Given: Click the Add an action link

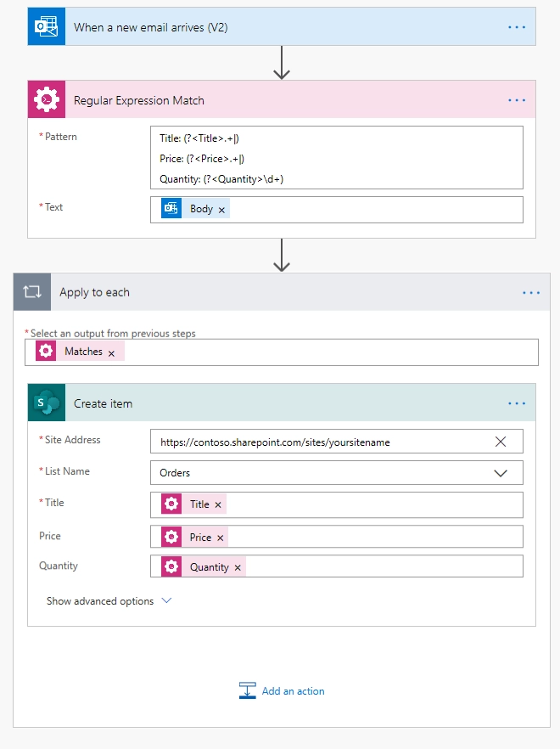Looking at the screenshot, I should [x=293, y=690].
